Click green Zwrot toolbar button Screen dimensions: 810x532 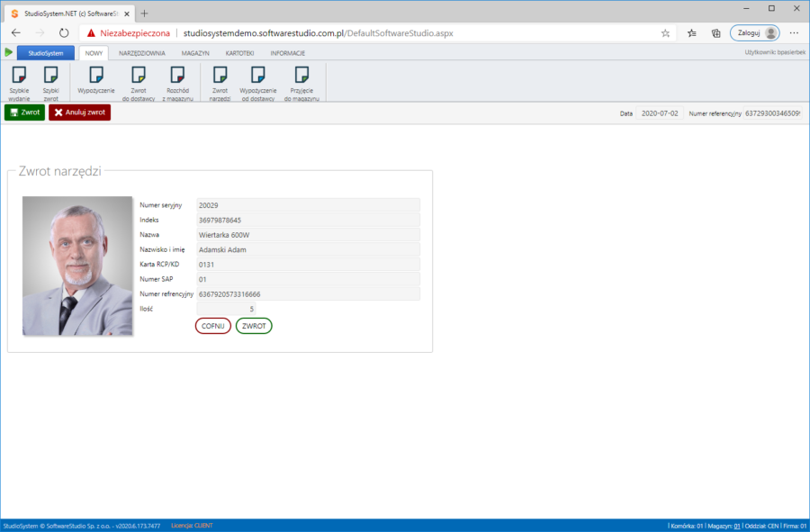pos(25,113)
